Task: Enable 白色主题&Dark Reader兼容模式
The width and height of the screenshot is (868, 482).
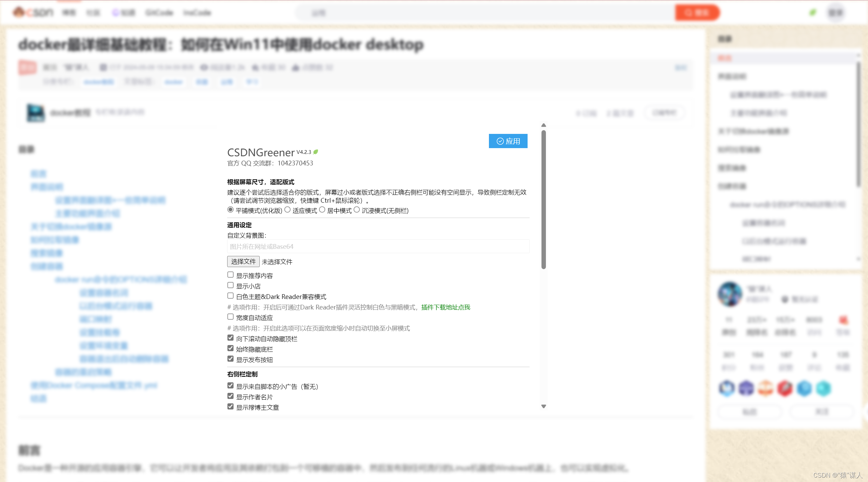Action: click(x=231, y=296)
